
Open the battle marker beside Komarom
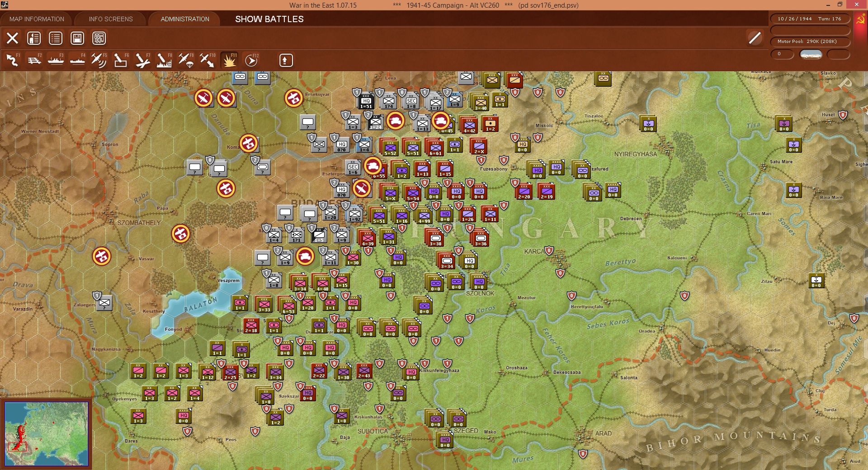point(249,143)
